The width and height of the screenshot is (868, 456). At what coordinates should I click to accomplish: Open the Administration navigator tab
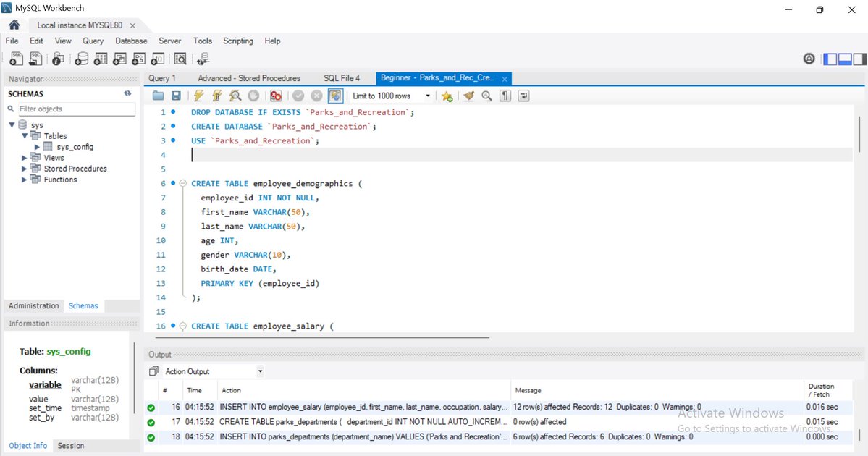click(34, 305)
